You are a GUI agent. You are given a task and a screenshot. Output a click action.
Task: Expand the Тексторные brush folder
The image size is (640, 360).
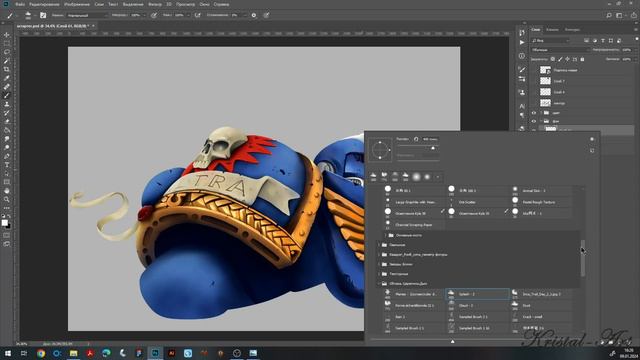point(379,274)
